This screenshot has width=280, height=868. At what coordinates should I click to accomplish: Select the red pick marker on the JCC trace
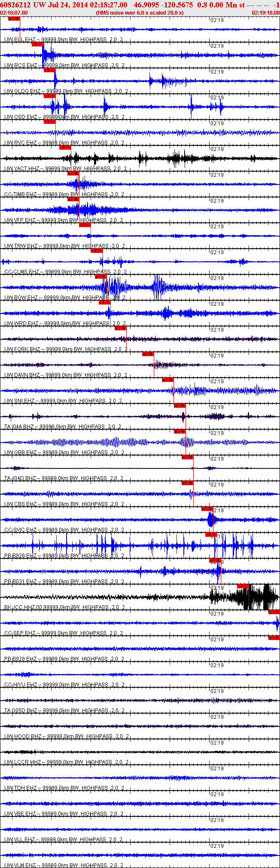(243, 586)
